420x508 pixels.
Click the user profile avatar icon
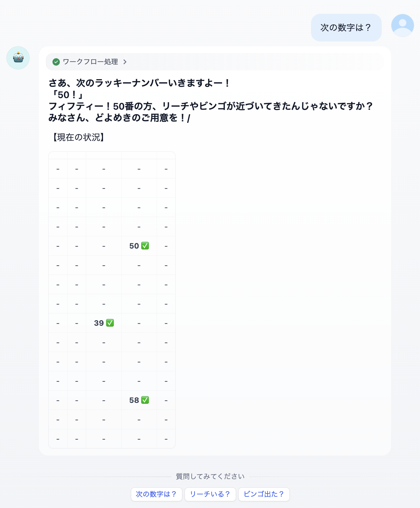click(402, 25)
